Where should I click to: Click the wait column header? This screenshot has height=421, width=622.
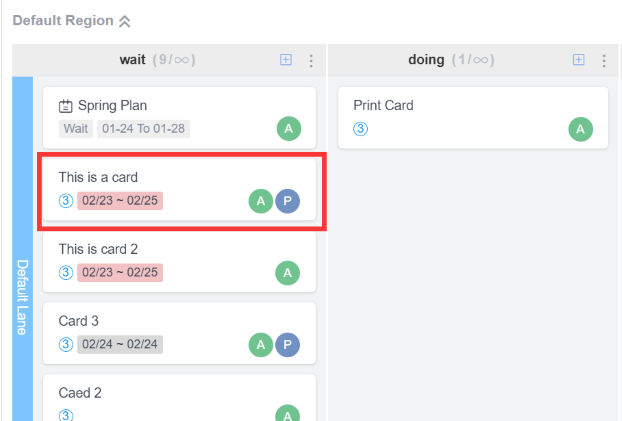pos(133,60)
